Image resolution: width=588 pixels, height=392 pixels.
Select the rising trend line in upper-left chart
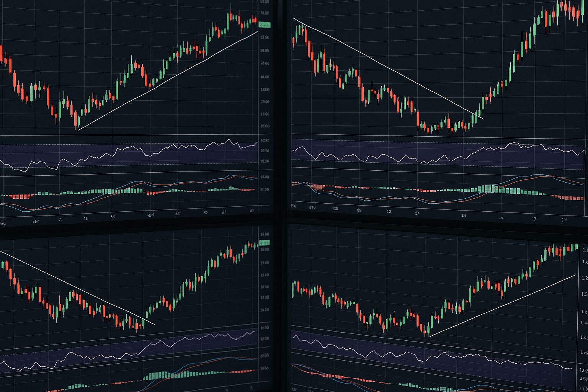click(x=168, y=80)
